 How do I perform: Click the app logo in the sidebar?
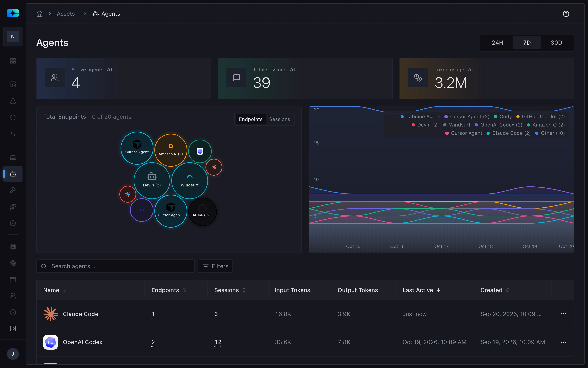pyautogui.click(x=13, y=13)
